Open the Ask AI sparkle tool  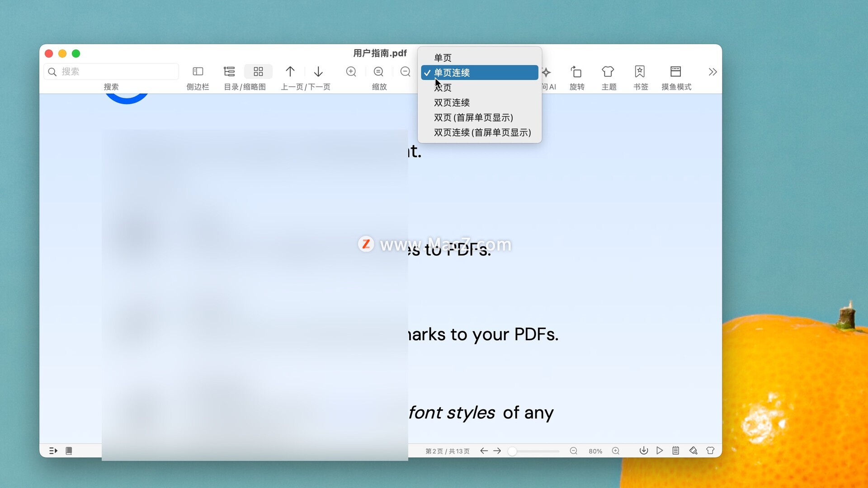547,72
